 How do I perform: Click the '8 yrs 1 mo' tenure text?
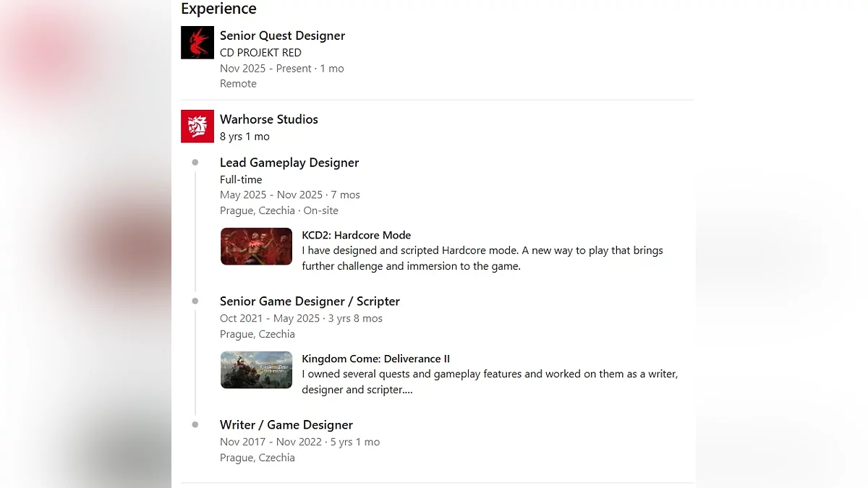click(244, 137)
